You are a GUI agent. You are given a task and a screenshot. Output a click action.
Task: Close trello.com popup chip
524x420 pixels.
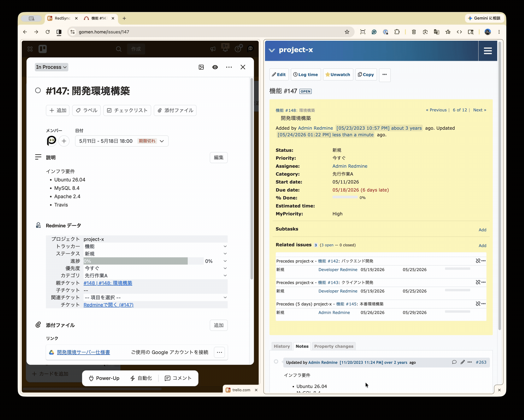coord(256,390)
